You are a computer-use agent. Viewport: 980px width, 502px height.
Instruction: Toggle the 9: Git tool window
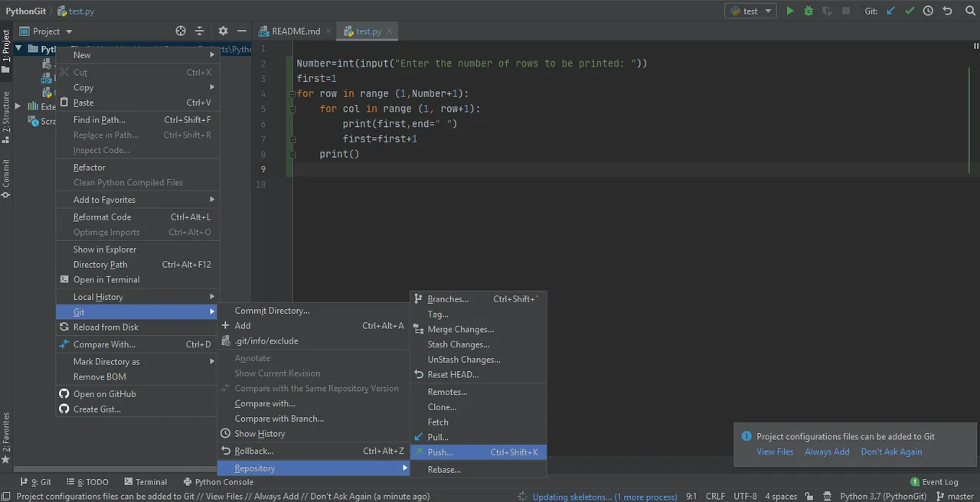(36, 482)
